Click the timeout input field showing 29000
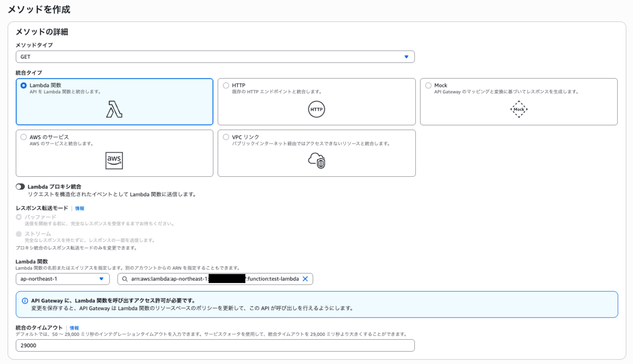 [x=215, y=346]
